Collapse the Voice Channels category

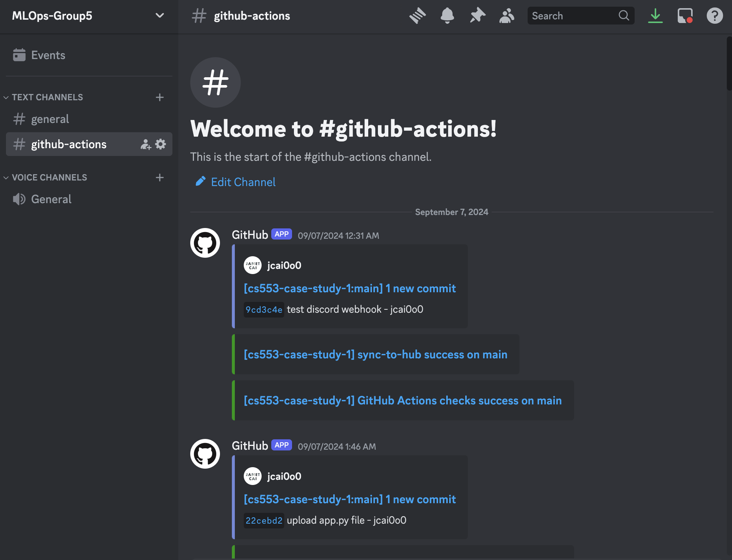click(49, 178)
